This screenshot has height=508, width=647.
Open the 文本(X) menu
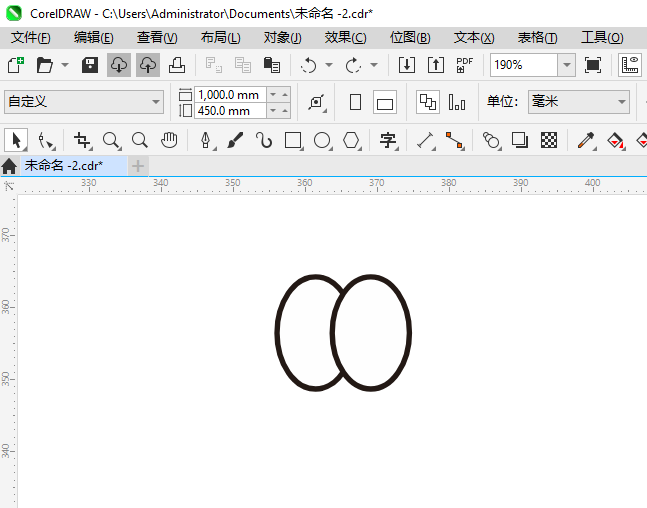click(x=474, y=38)
